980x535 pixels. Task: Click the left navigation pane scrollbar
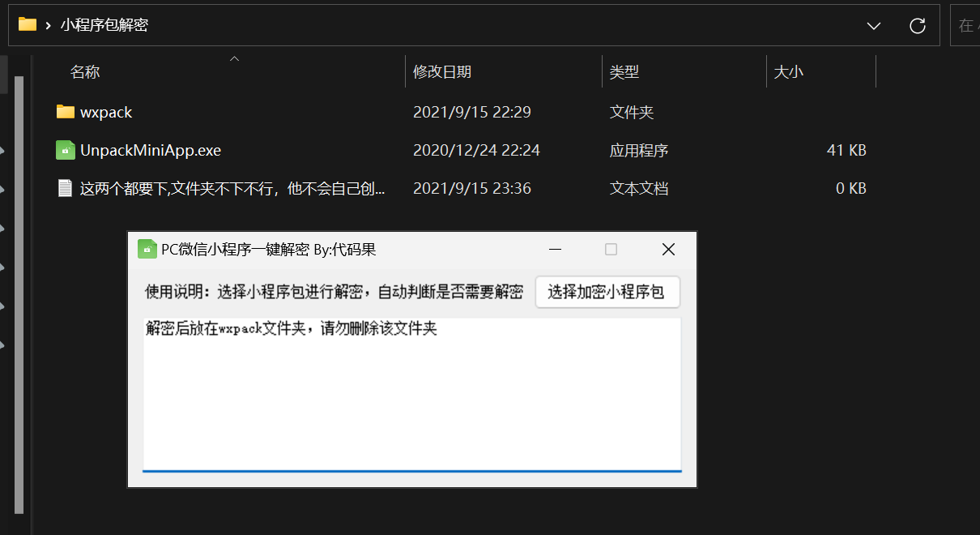[x=19, y=292]
